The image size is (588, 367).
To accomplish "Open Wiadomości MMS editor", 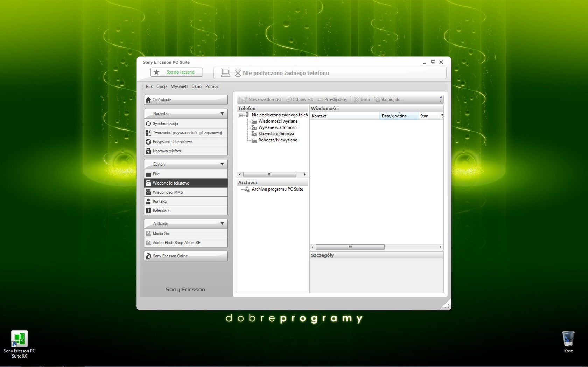I will (x=185, y=192).
